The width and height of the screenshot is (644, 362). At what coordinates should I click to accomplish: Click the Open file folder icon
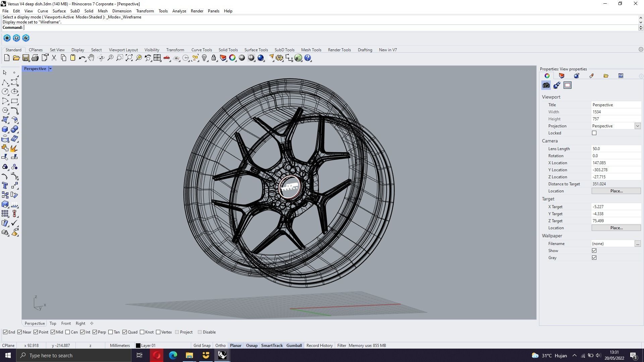[16, 58]
